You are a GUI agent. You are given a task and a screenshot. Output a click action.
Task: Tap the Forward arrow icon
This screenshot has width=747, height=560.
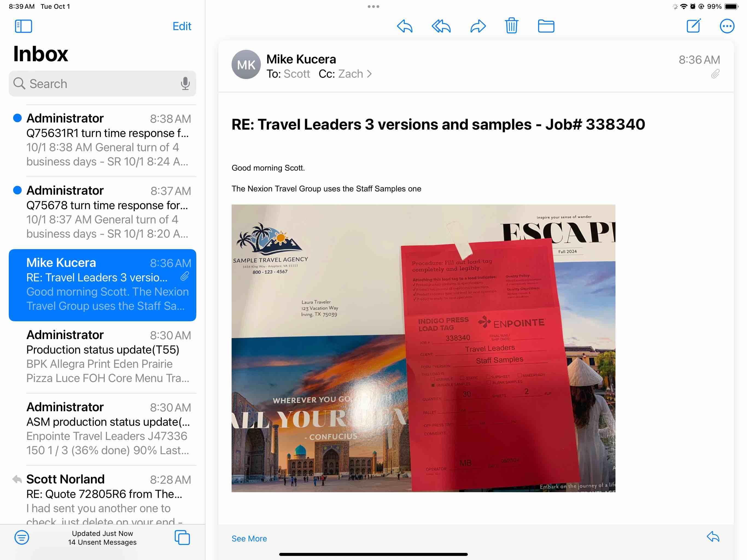click(478, 26)
